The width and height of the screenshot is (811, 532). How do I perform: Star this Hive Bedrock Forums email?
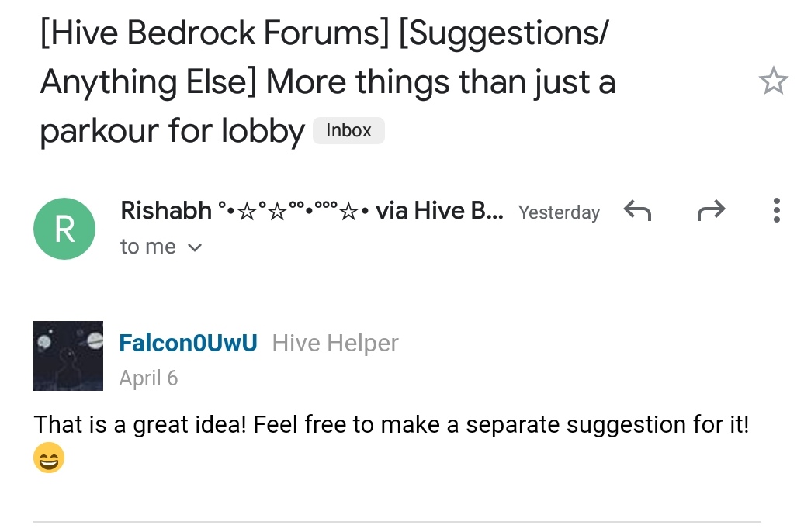[x=773, y=81]
